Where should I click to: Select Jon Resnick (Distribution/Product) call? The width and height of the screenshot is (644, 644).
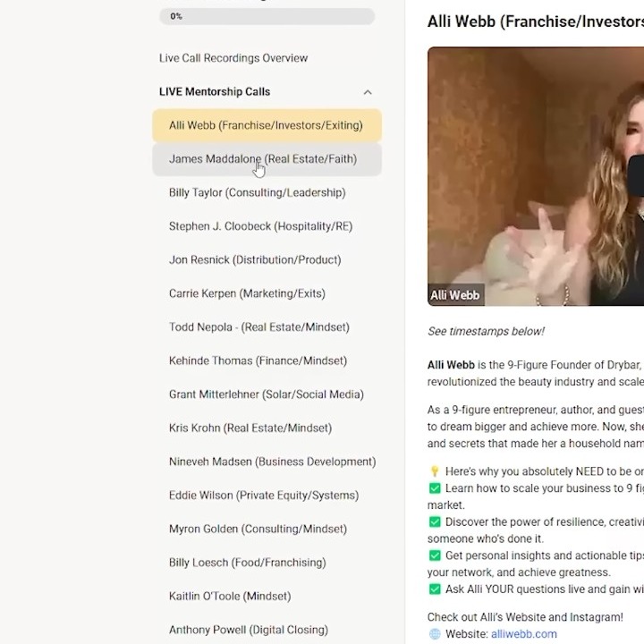(255, 260)
